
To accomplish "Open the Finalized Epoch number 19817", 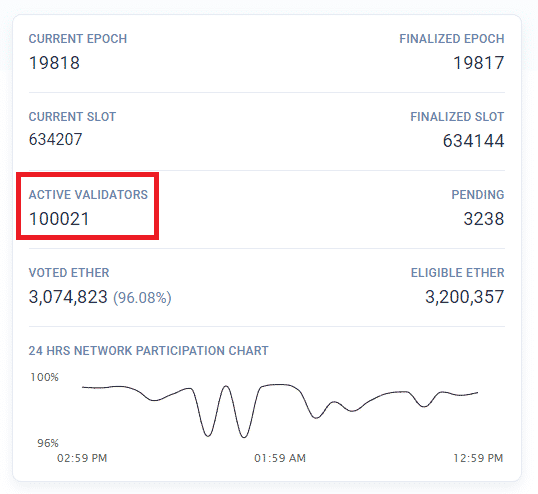I will click(479, 63).
